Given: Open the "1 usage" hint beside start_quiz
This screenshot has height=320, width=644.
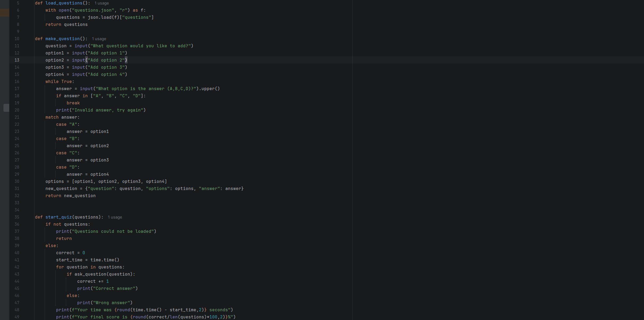Looking at the screenshot, I should click(115, 217).
